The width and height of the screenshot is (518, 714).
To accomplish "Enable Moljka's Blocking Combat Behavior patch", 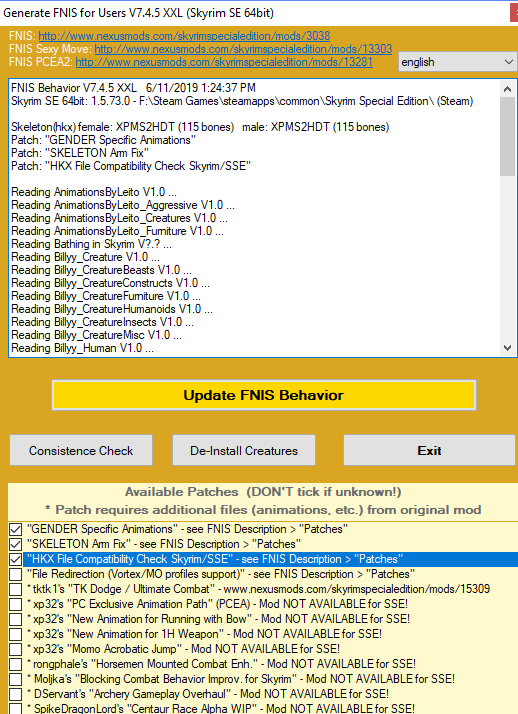I will [15, 679].
